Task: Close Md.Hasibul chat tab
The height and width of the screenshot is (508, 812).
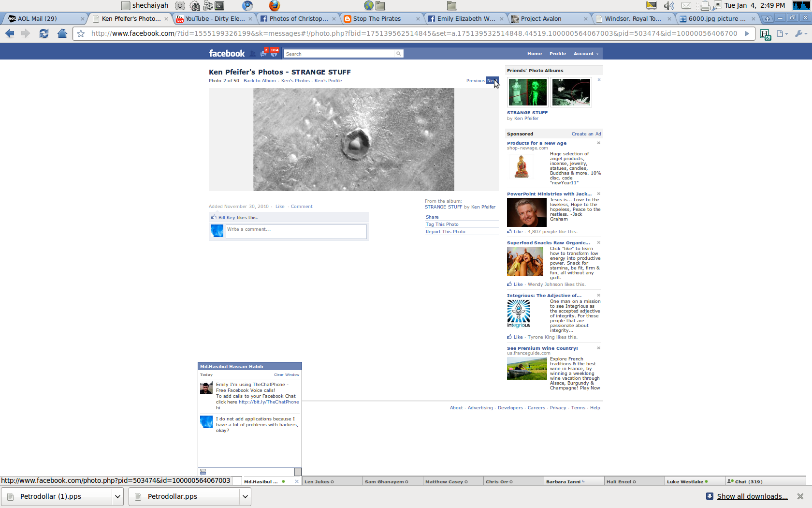Action: click(x=297, y=481)
